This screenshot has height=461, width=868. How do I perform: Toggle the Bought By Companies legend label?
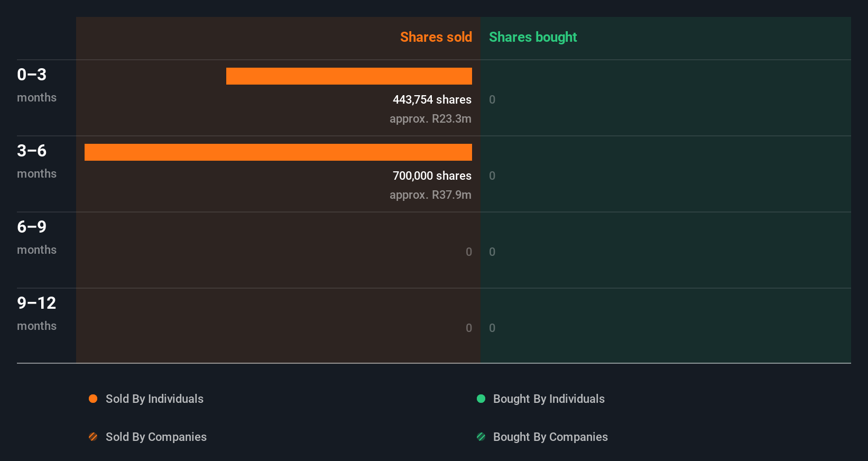point(550,437)
